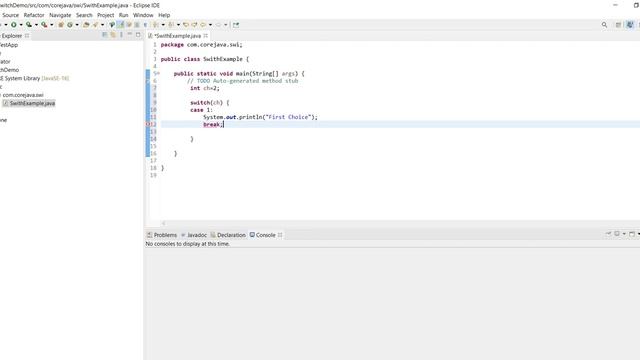Click the External Tools run icon
The image size is (640, 360).
(x=44, y=25)
